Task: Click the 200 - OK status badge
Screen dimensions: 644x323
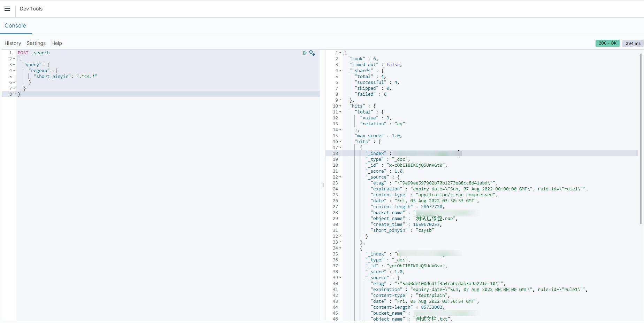Action: pyautogui.click(x=607, y=43)
